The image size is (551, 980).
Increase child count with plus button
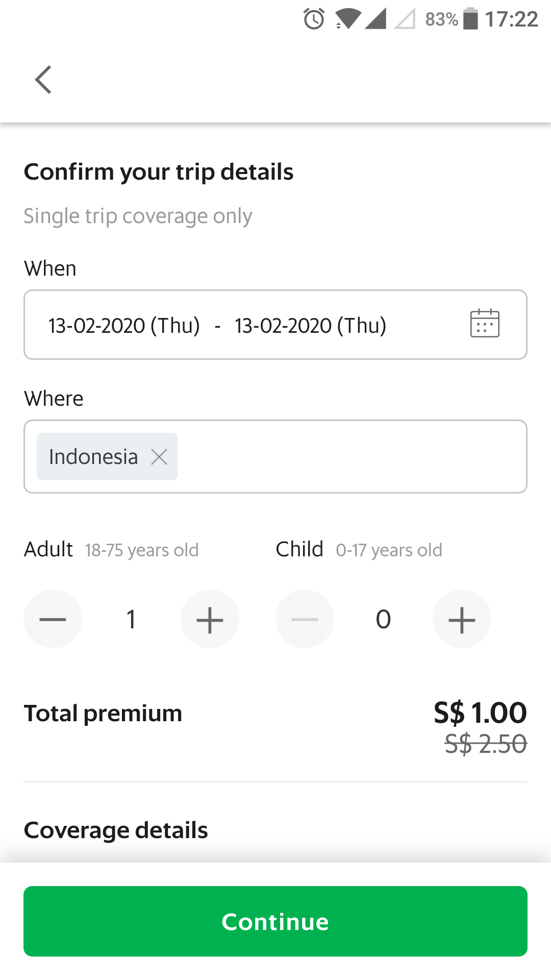tap(462, 619)
